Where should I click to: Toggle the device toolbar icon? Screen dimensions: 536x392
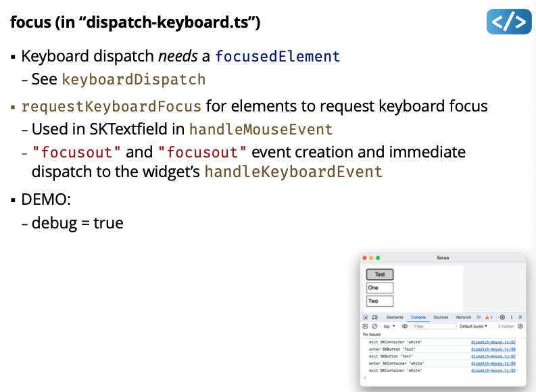(x=374, y=317)
